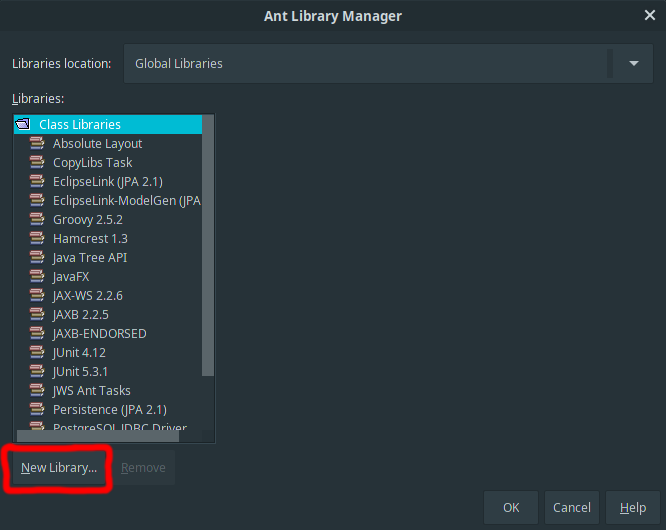This screenshot has width=666, height=530.
Task: Click the Hamcrest 1.3 library icon
Action: click(x=37, y=239)
